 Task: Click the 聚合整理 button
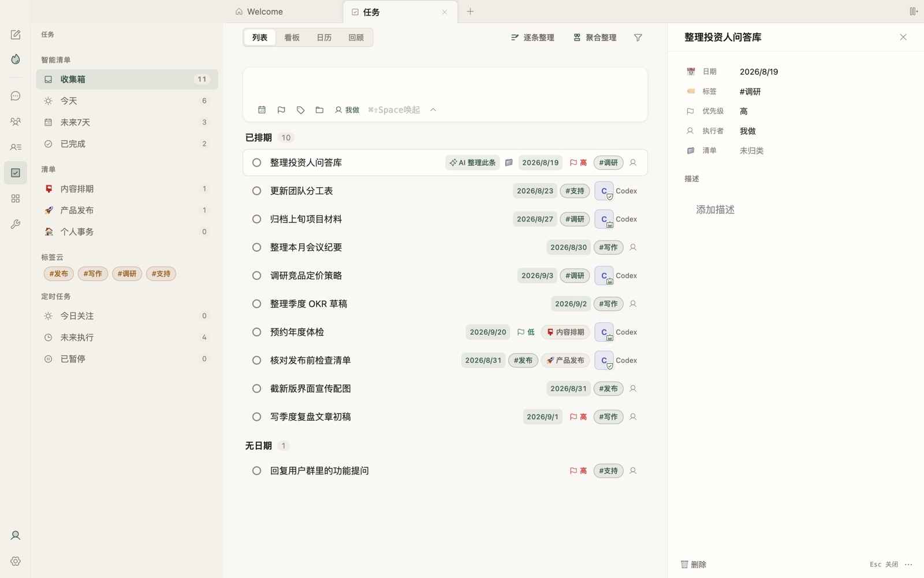[x=595, y=38]
